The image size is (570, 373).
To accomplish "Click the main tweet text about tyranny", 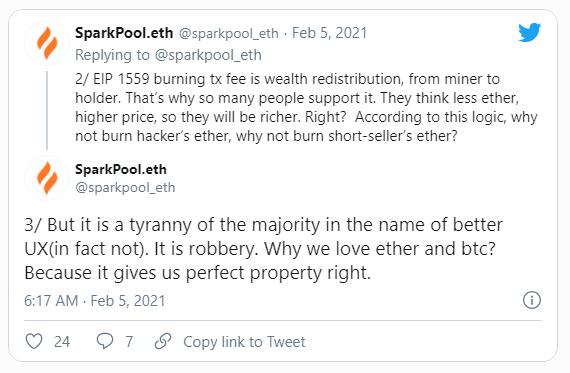I will 263,249.
